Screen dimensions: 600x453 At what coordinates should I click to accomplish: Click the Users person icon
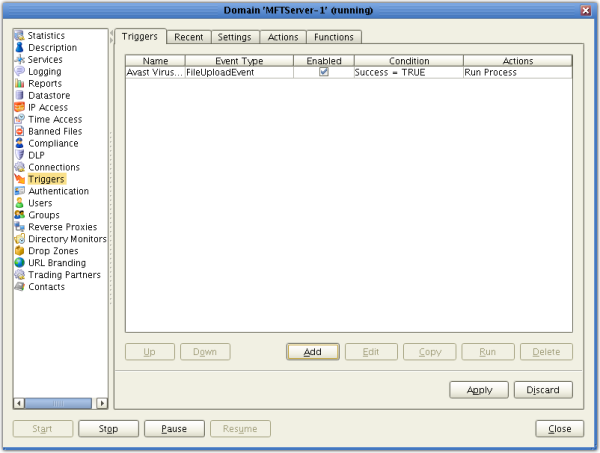click(19, 203)
